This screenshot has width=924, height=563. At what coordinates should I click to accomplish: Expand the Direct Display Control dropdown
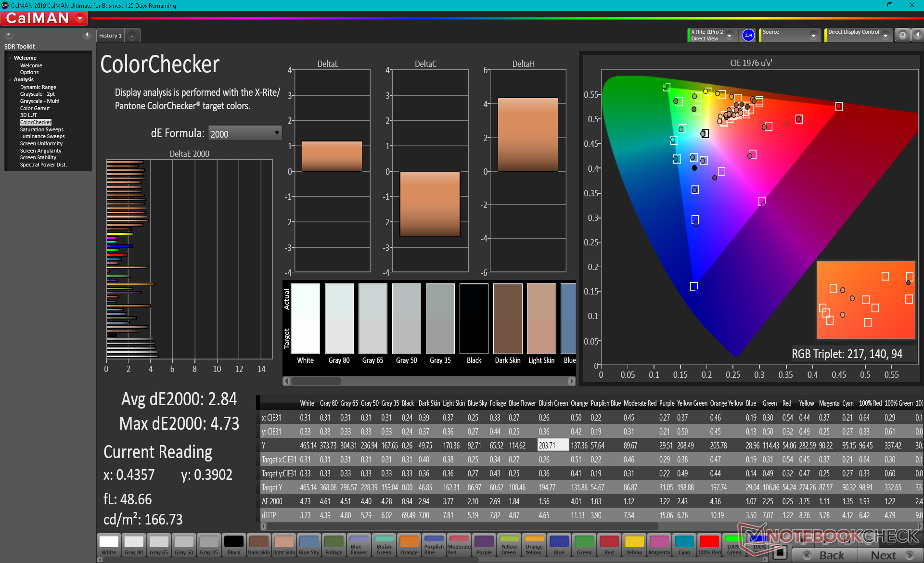[x=885, y=36]
